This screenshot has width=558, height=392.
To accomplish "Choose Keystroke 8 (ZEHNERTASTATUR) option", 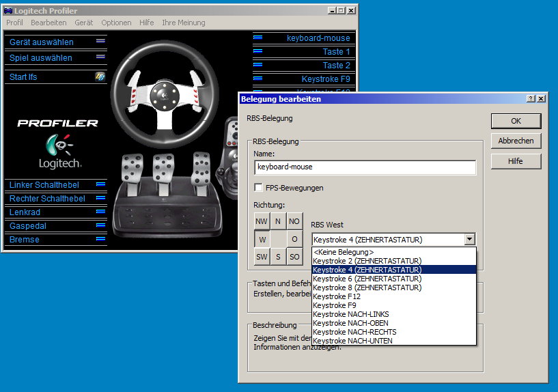I will click(394, 288).
